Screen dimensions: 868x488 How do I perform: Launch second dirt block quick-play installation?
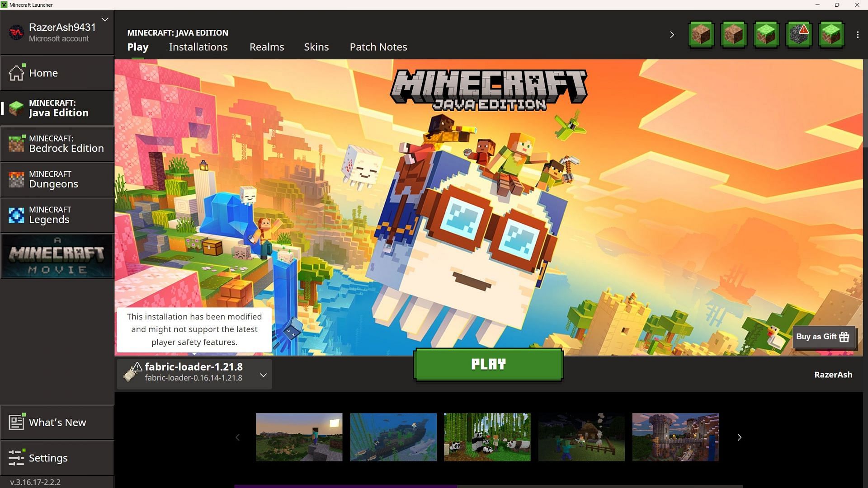734,34
